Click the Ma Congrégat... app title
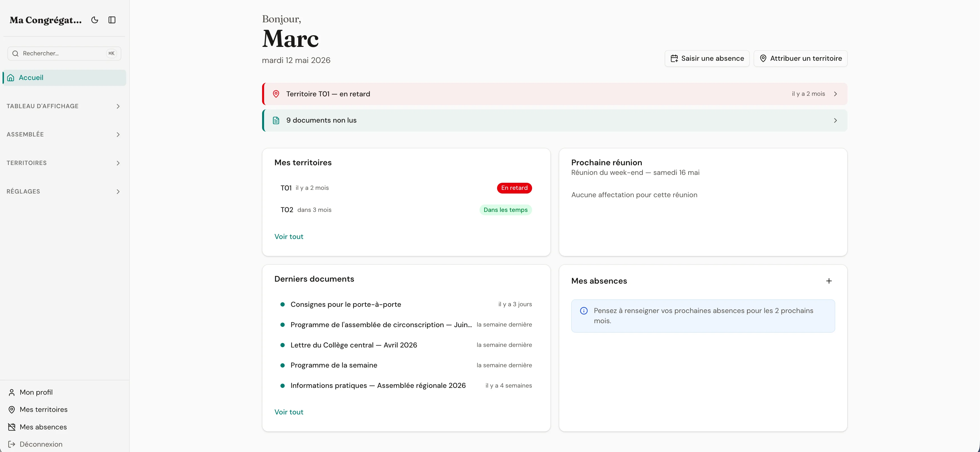The height and width of the screenshot is (452, 980). point(46,20)
